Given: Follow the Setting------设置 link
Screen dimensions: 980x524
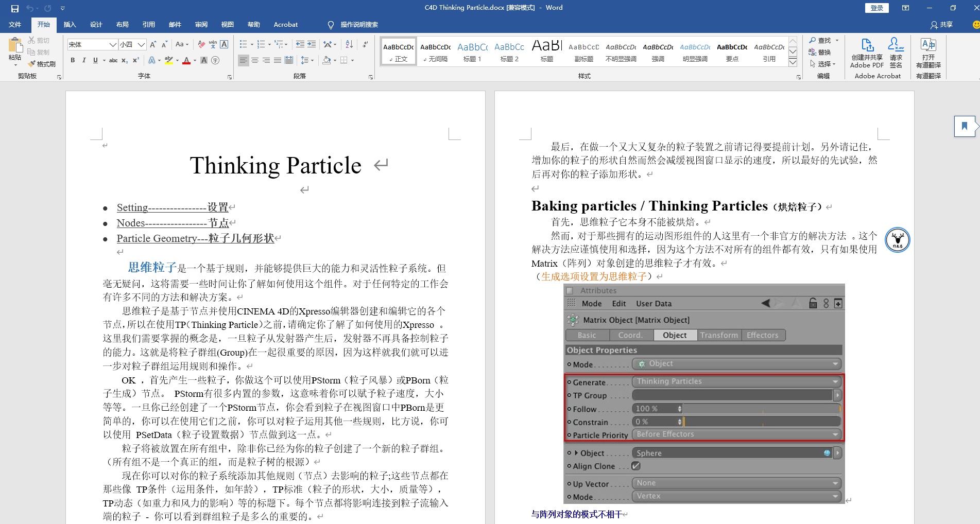Looking at the screenshot, I should tap(173, 207).
